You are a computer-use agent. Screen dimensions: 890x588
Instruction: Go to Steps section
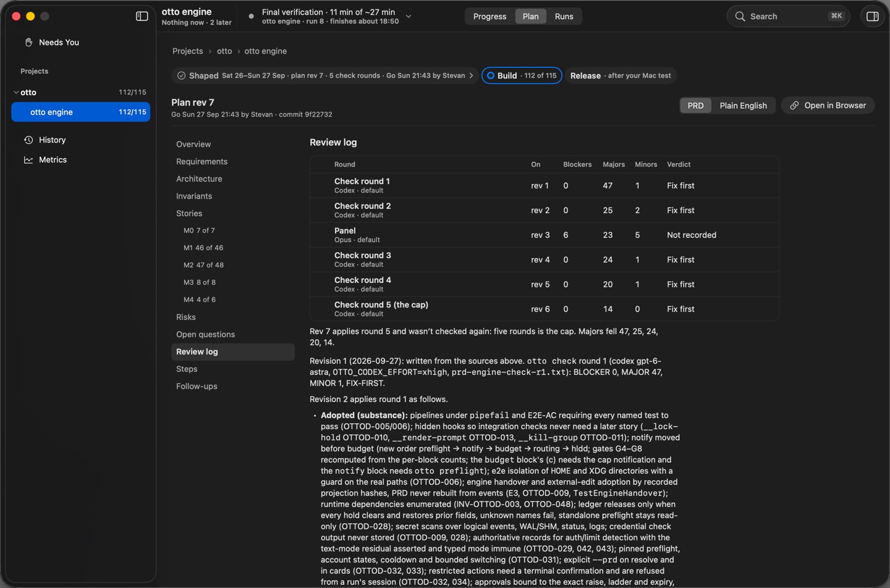coord(232,369)
